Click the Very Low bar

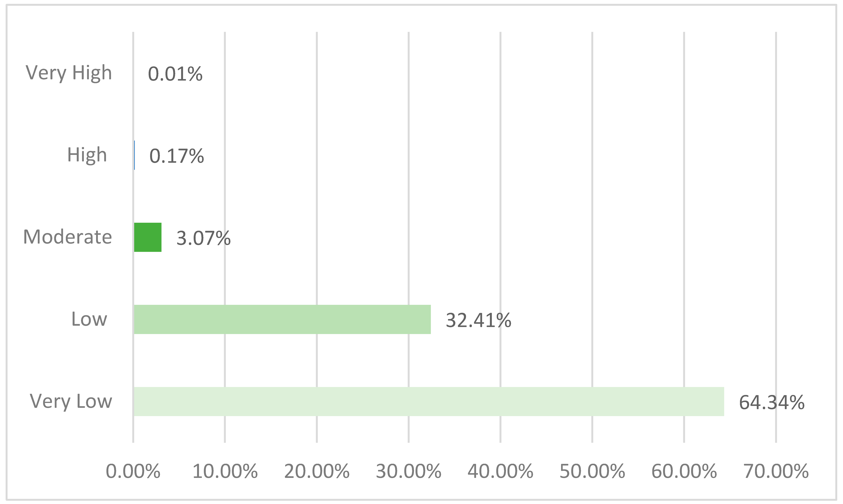[429, 401]
